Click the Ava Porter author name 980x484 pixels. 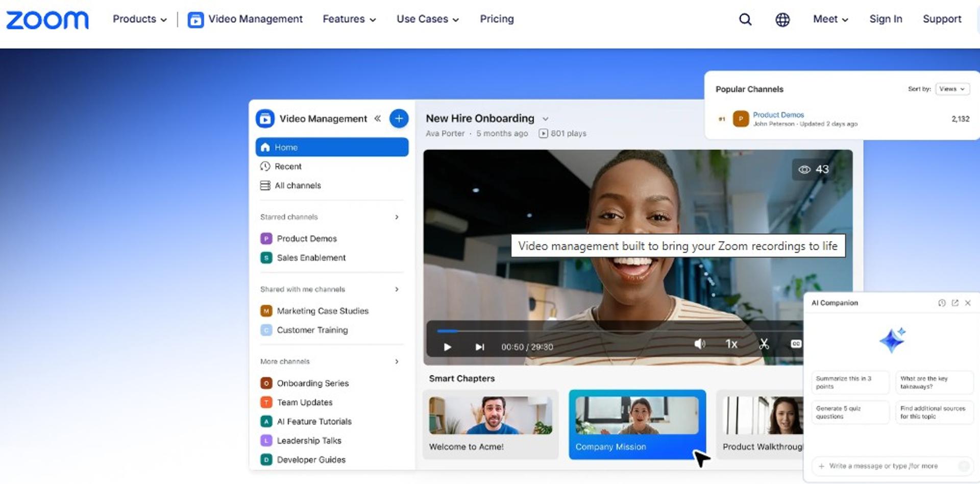pyautogui.click(x=445, y=134)
